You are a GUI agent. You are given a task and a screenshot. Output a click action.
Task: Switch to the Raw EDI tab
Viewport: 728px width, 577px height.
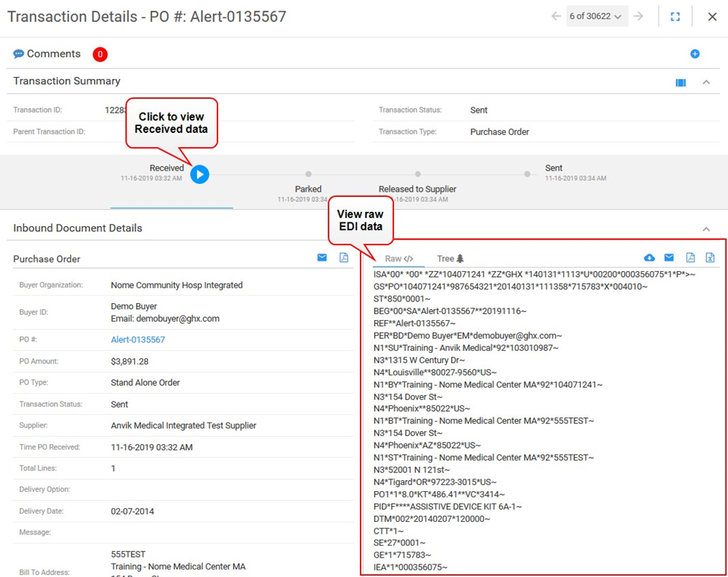coord(399,259)
